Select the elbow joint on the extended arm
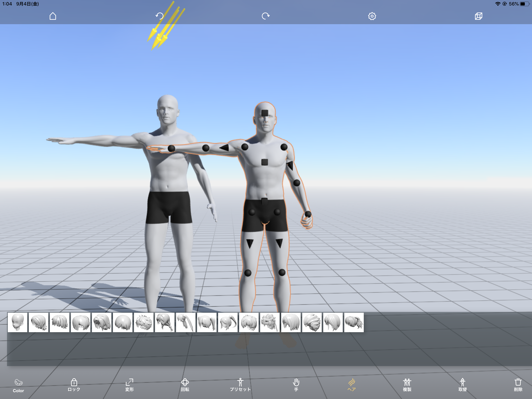The image size is (532, 399). tap(206, 148)
